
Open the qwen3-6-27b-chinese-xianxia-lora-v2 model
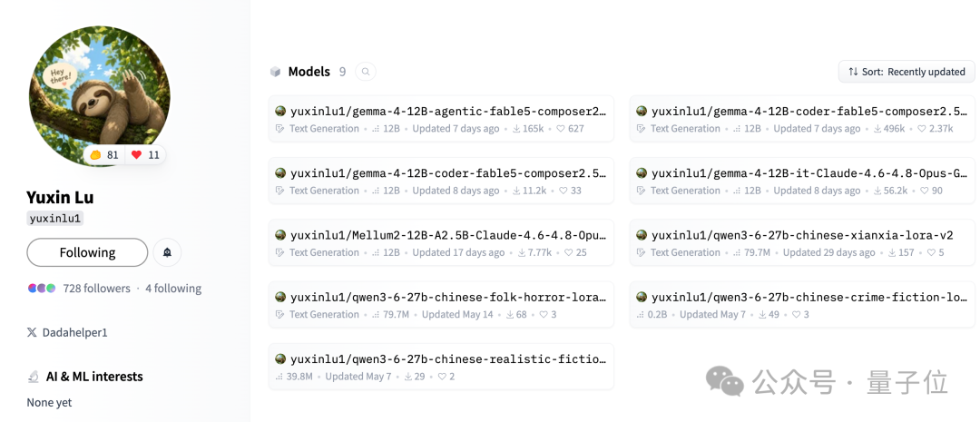pyautogui.click(x=802, y=242)
